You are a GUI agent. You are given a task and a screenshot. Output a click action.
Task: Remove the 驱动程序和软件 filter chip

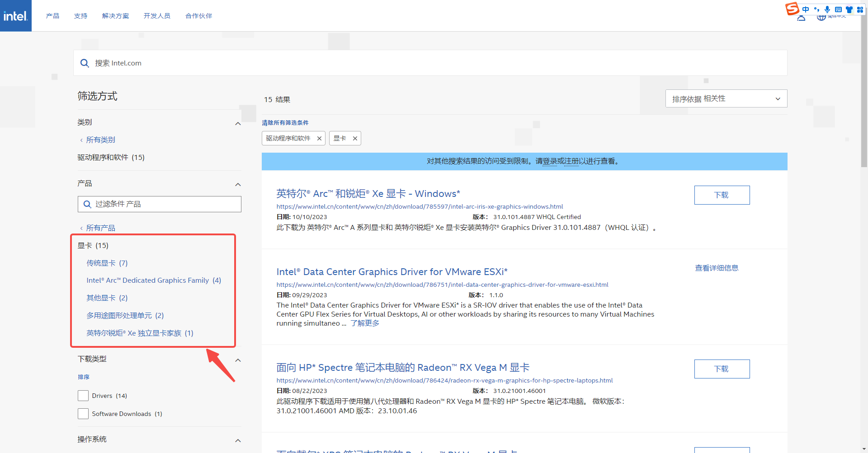[319, 139]
